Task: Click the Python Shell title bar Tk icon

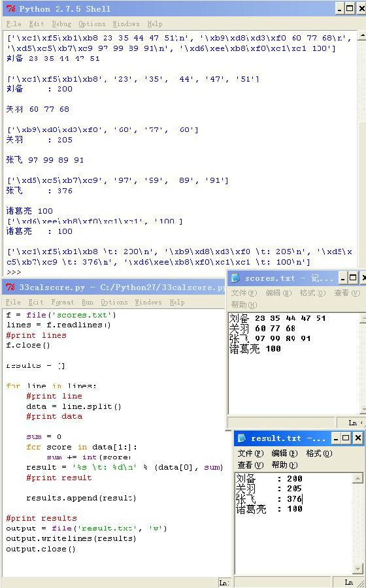Action: [x=11, y=8]
